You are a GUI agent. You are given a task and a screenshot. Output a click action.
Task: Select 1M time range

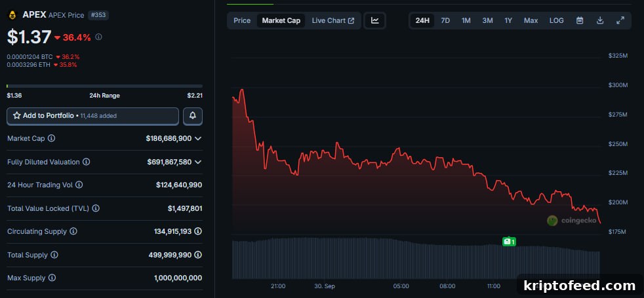tap(466, 20)
